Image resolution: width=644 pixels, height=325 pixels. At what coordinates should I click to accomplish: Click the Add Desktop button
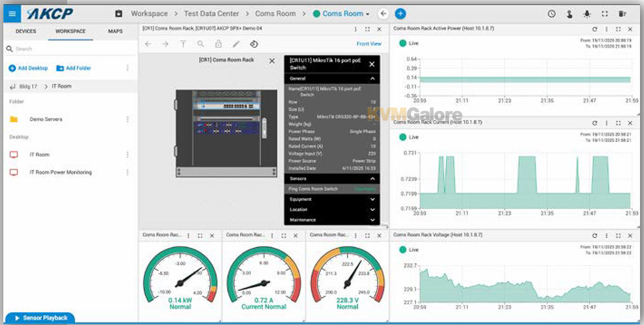(28, 68)
